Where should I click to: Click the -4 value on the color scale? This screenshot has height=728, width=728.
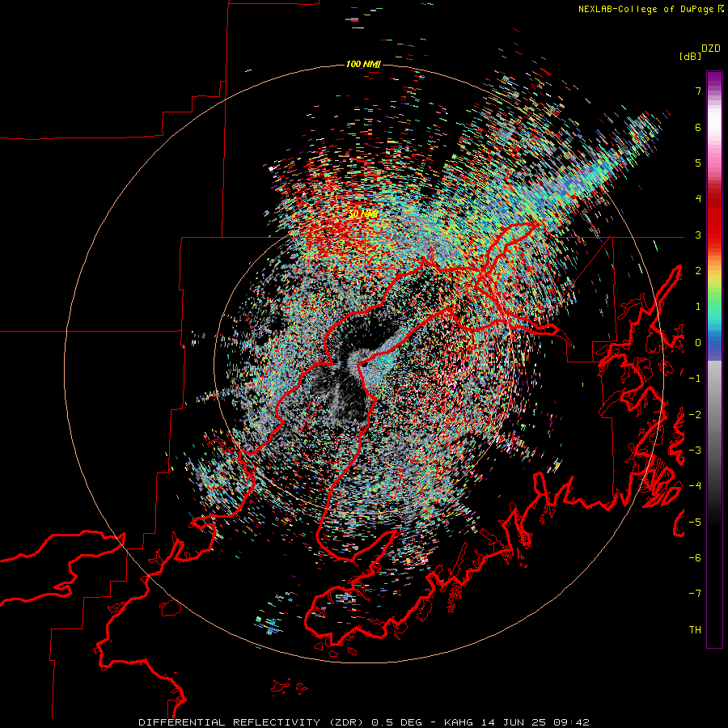[x=695, y=486]
